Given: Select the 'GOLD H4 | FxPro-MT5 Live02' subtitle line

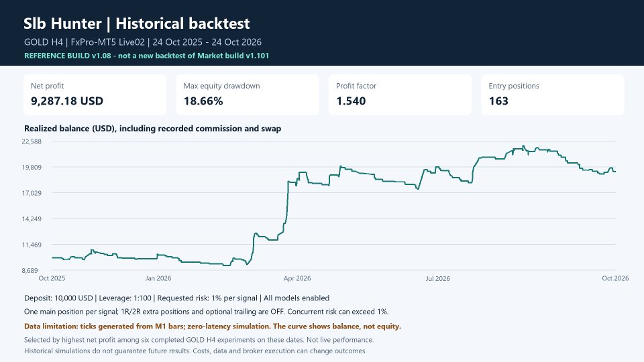Looking at the screenshot, I should 142,42.
